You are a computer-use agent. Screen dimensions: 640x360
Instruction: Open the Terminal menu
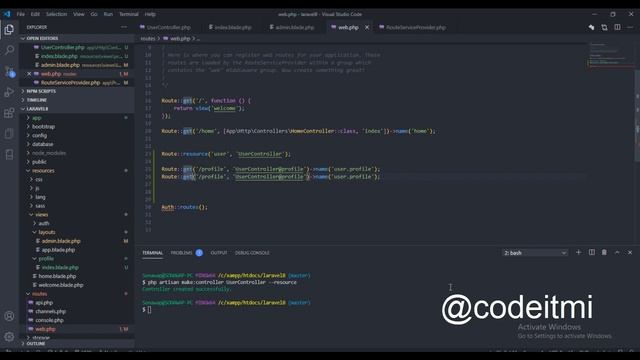click(129, 14)
